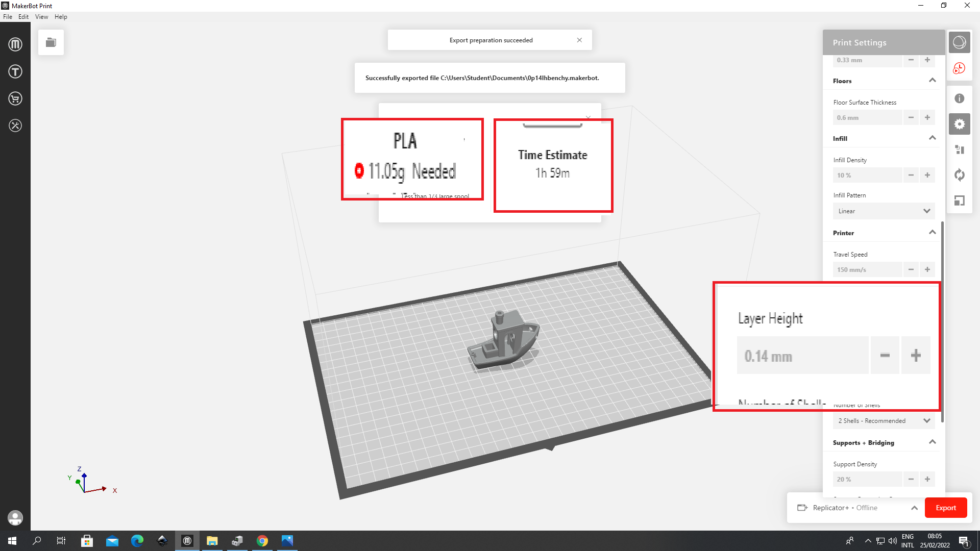Edit the 0.33 mm value field
This screenshot has height=551, width=980.
(868, 60)
